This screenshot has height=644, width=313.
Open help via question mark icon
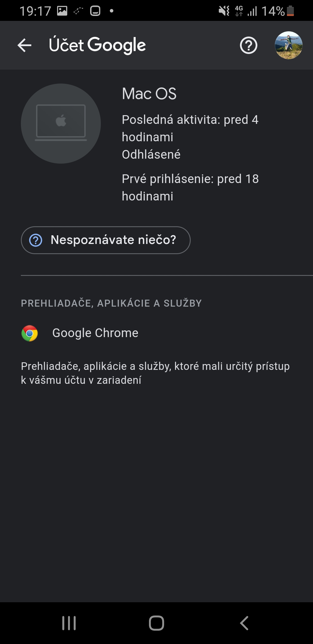(248, 46)
